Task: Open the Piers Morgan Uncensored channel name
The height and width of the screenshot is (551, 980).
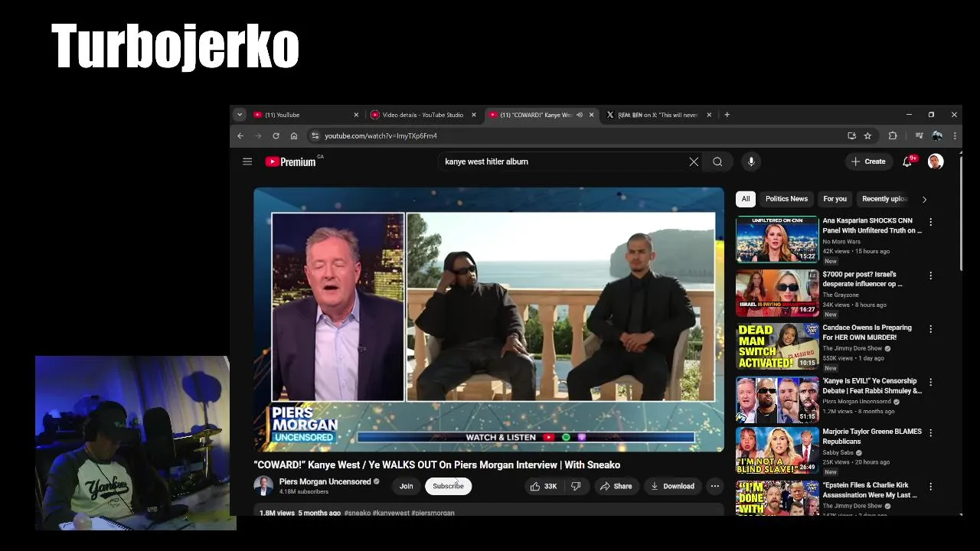Action: 325,481
